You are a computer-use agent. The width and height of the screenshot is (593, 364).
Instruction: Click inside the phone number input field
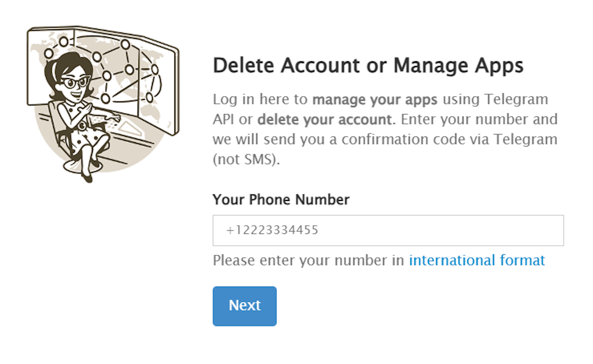point(388,230)
